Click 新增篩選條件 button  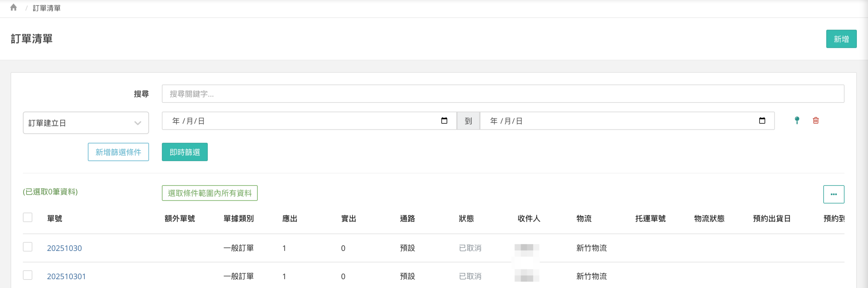118,152
